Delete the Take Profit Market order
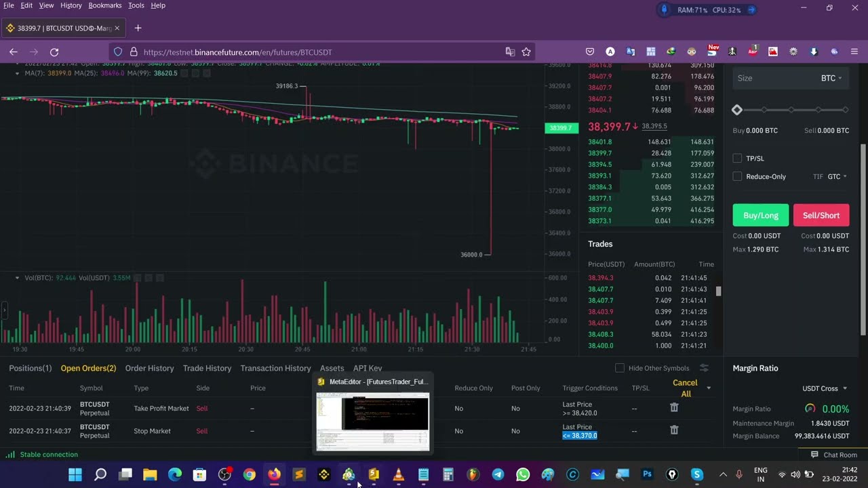The height and width of the screenshot is (488, 868). 674,407
